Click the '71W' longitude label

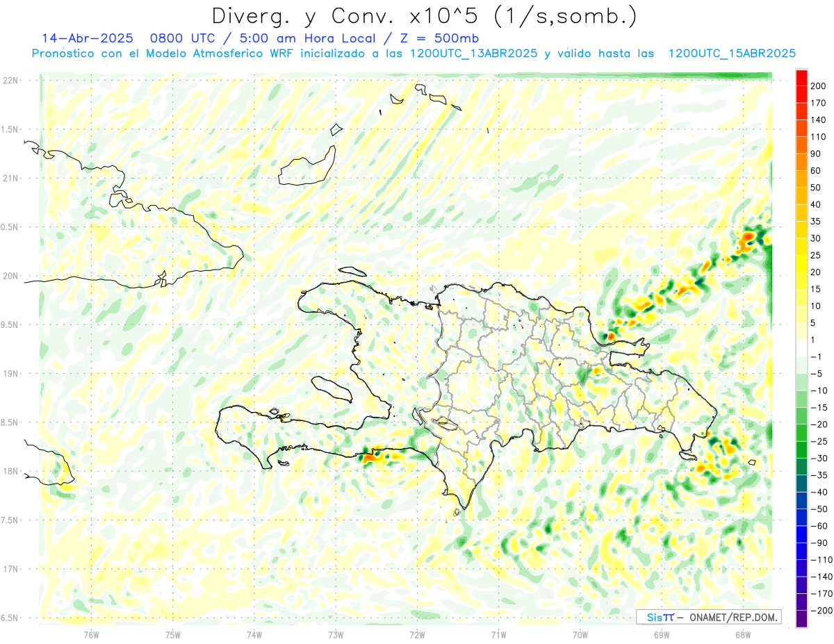tap(498, 634)
